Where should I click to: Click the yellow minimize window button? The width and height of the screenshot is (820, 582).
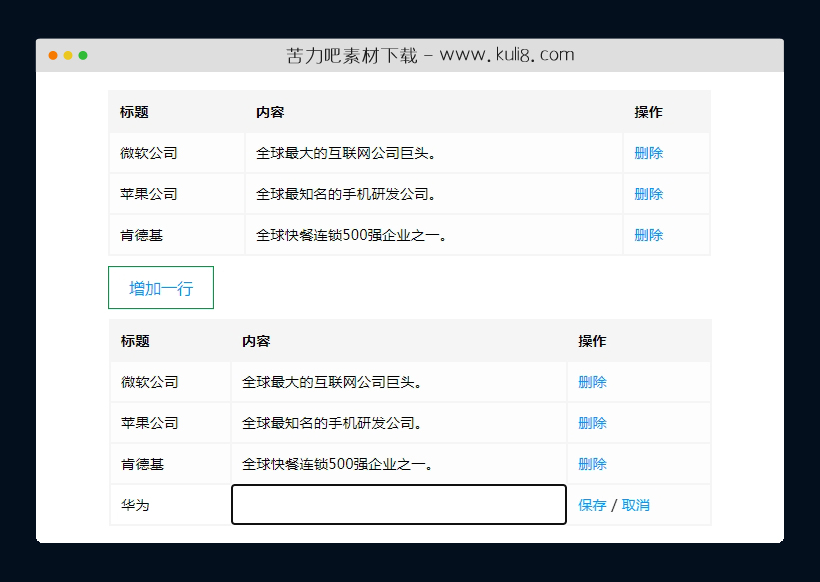tap(66, 57)
